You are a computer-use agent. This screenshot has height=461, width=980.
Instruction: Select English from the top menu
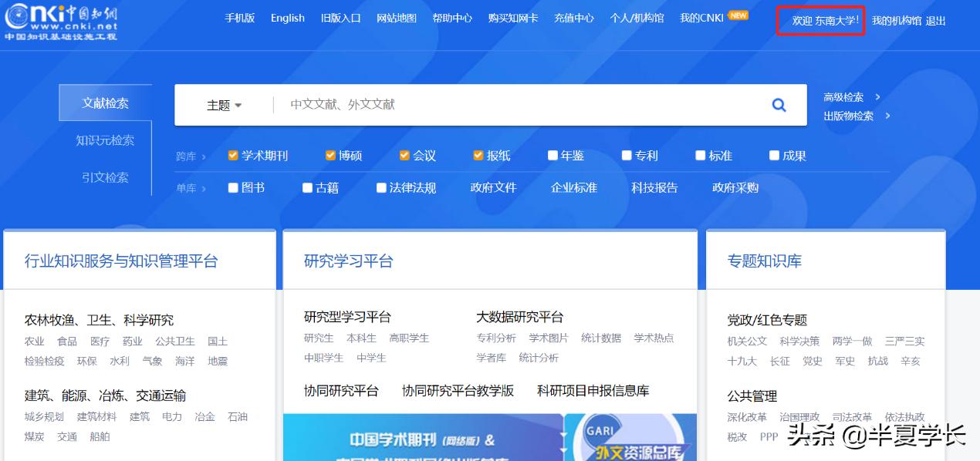click(287, 18)
